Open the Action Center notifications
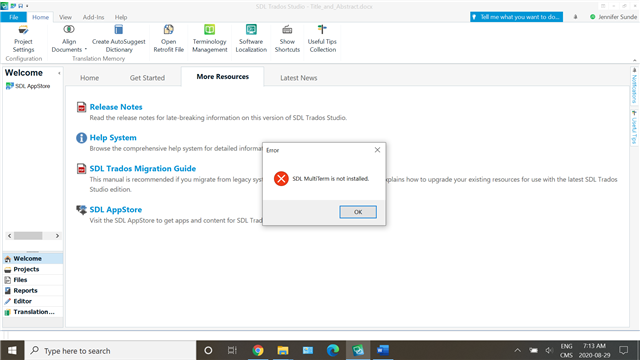This screenshot has width=640, height=360. (x=624, y=350)
